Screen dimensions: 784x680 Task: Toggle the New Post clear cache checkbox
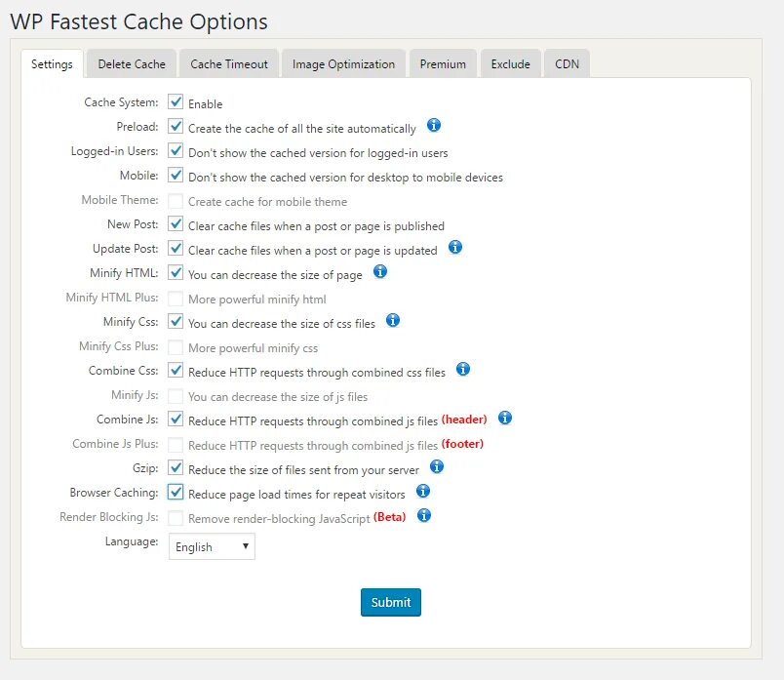[176, 224]
